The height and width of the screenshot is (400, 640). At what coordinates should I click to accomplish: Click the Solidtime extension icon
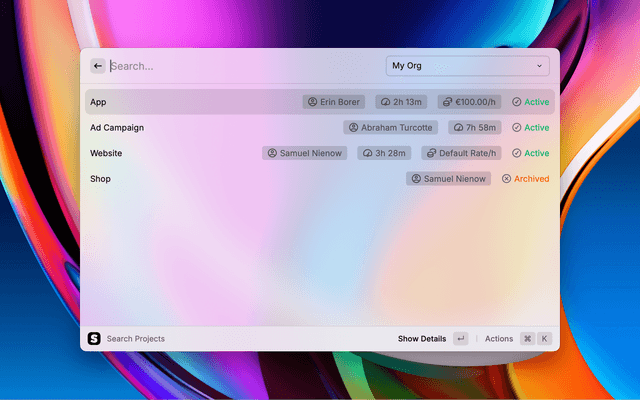coord(94,339)
